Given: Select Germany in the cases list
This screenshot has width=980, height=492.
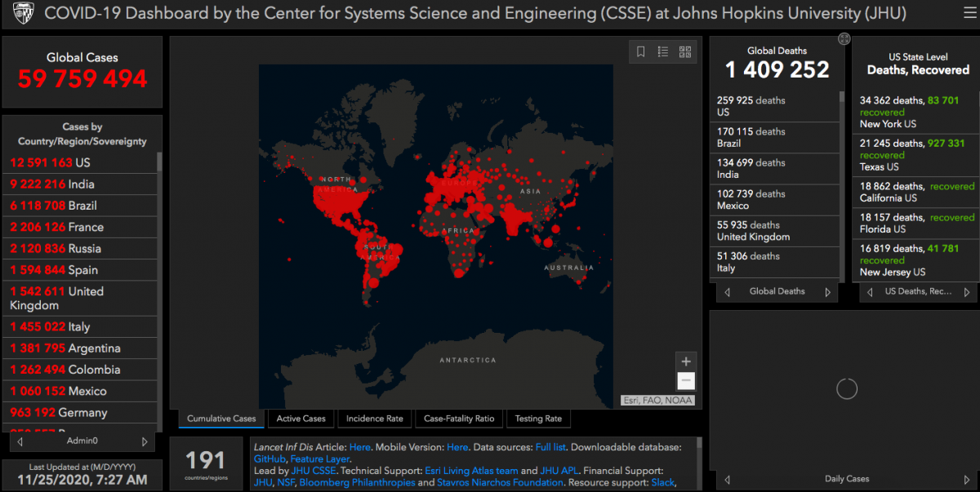Looking at the screenshot, I should [x=79, y=412].
